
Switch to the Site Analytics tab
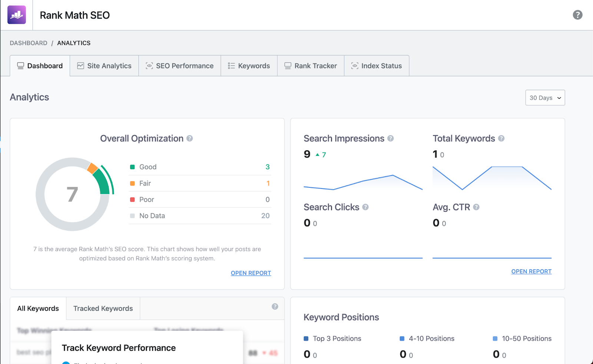pos(104,66)
